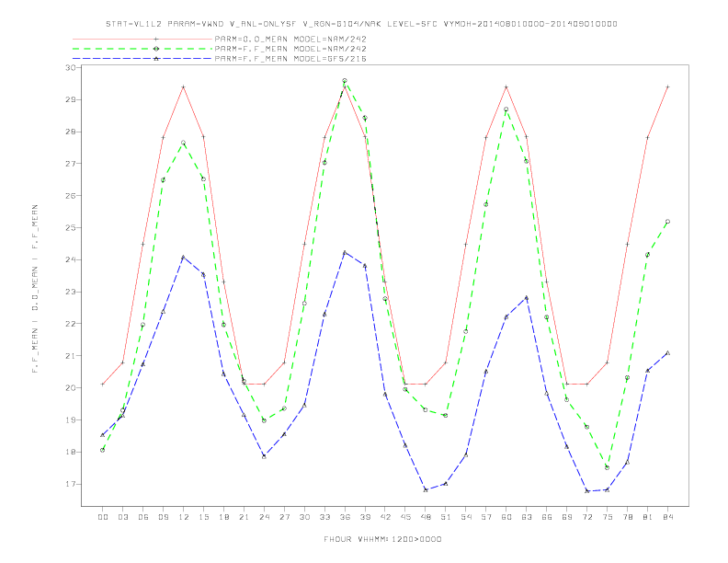Viewport: 728px width, 563px height.
Task: Click forecast hour label 12 on x-axis
Action: point(184,517)
